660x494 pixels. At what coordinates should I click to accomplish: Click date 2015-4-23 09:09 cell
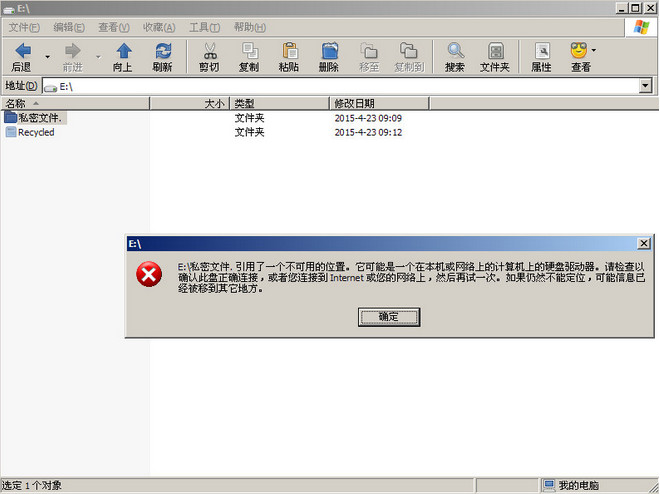coord(368,118)
